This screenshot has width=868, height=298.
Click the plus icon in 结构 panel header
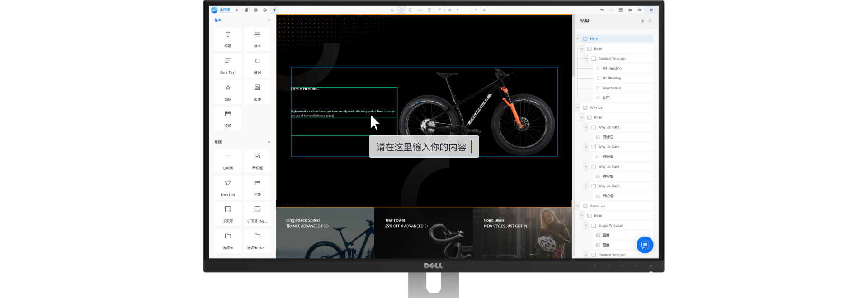pyautogui.click(x=650, y=21)
